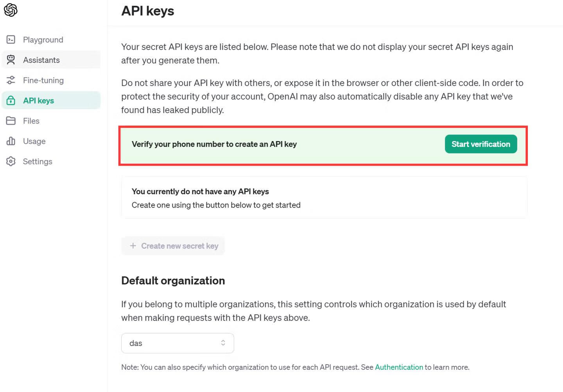Click the Usage bar chart icon
The image size is (563, 392).
coord(11,141)
